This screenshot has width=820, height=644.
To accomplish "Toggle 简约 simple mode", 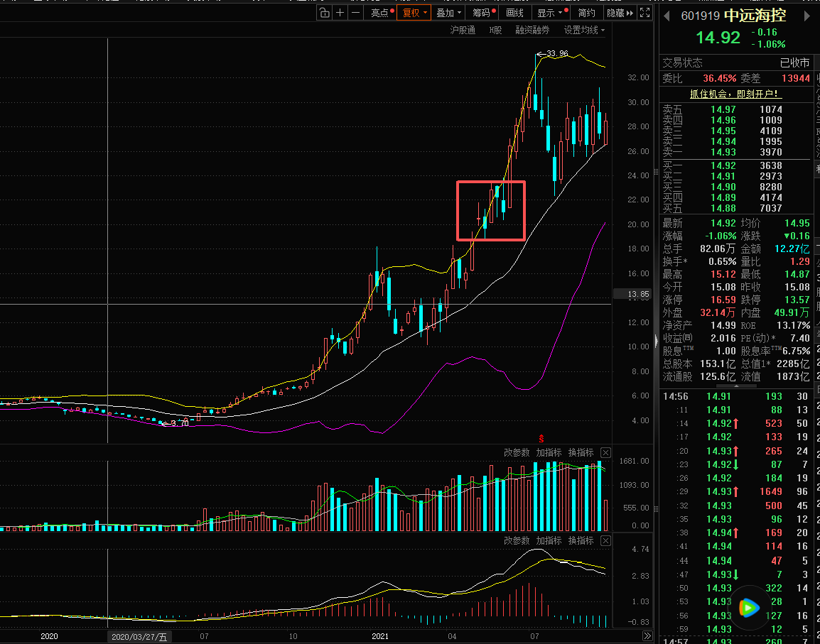I will [587, 13].
